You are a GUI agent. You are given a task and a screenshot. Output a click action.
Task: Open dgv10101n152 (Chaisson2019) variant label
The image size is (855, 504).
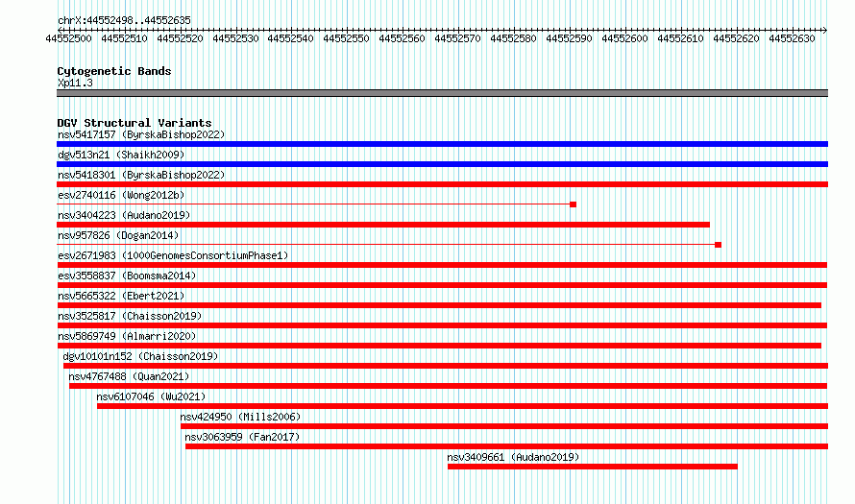(x=140, y=356)
